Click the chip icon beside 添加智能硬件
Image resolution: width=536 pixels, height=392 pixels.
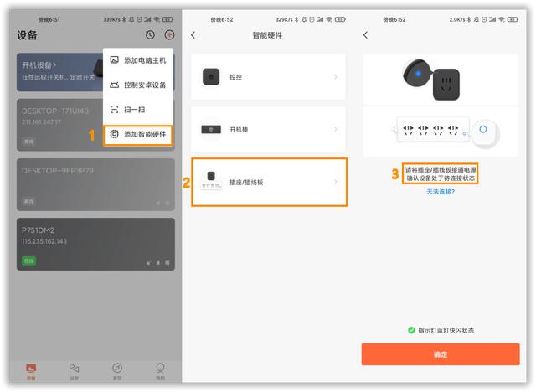point(114,134)
